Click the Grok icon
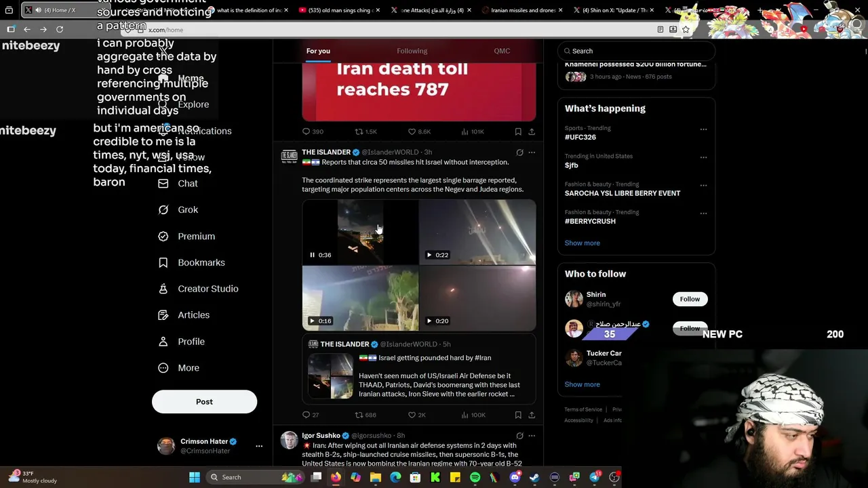The width and height of the screenshot is (868, 488). (x=163, y=210)
